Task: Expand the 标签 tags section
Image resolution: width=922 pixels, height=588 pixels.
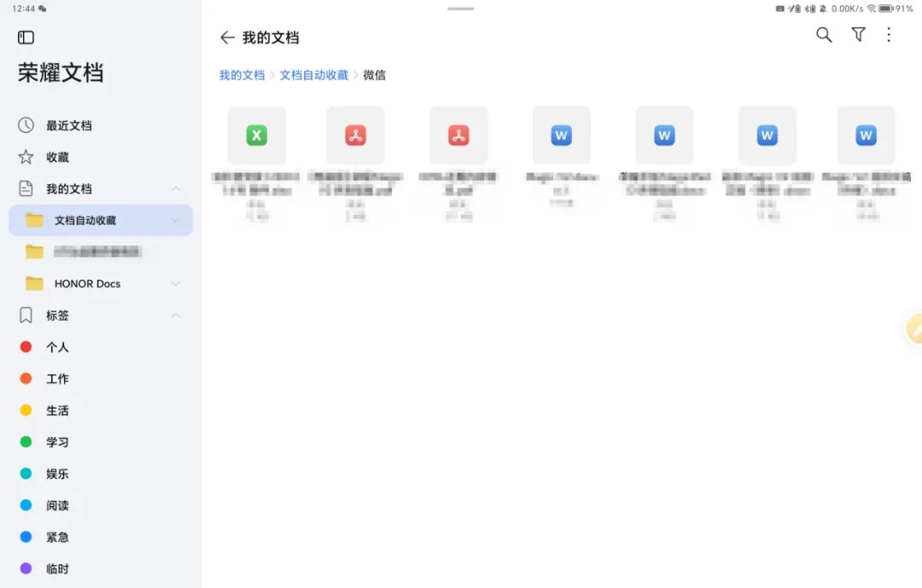Action: 176,315
